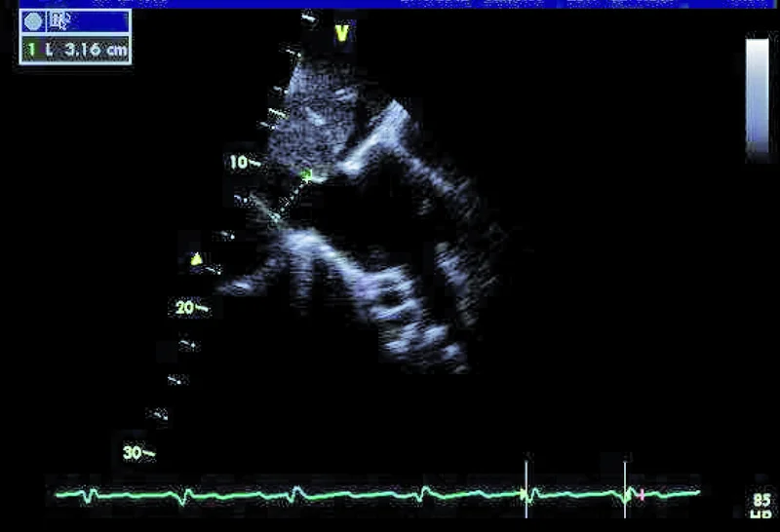Screen dimensions: 780x532
Task: Click the green ECG waveform trace
Action: tap(378, 494)
